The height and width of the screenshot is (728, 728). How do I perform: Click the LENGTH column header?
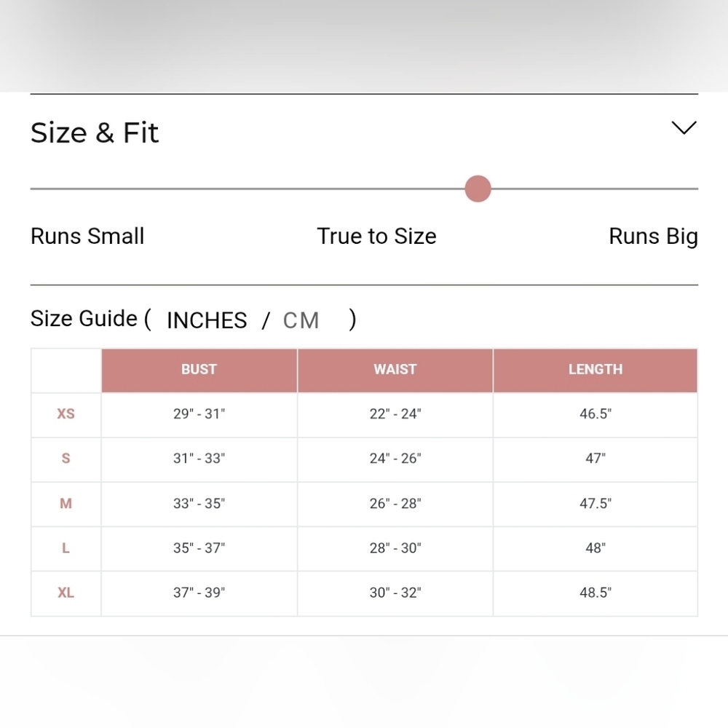click(x=595, y=370)
